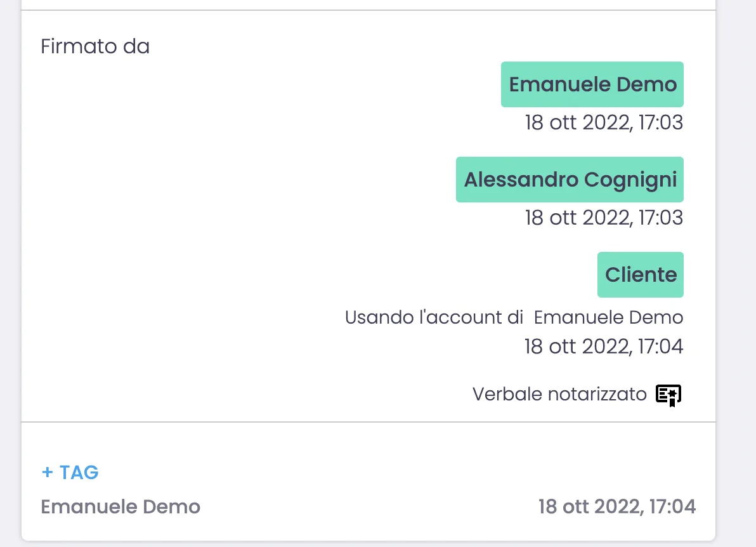
Task: Click the divider line above Firmato da
Action: (368, 10)
